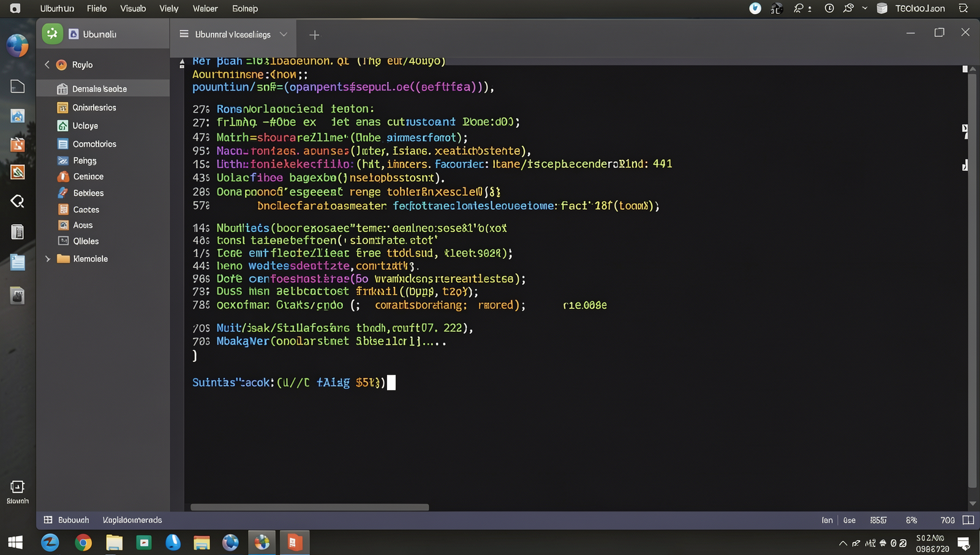Open the Weloer menu

tap(205, 9)
